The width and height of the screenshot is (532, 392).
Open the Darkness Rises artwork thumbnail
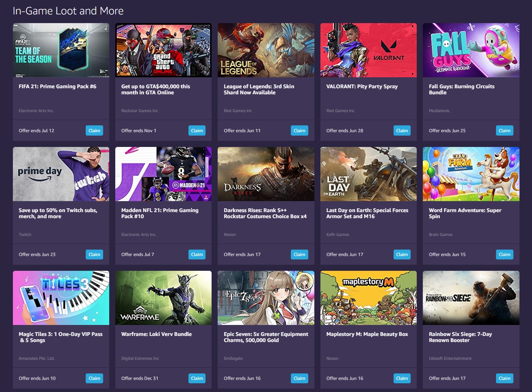coord(266,174)
